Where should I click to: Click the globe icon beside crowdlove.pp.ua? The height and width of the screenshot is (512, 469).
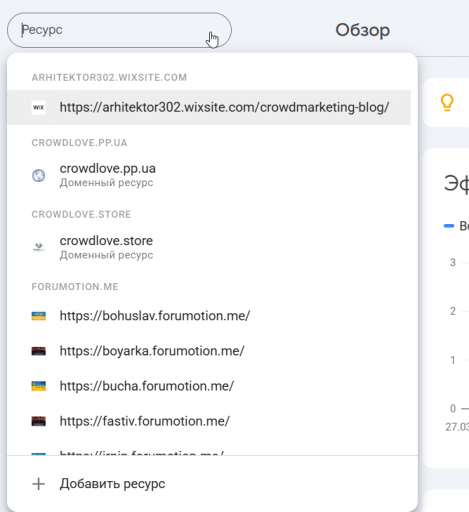[x=38, y=175]
